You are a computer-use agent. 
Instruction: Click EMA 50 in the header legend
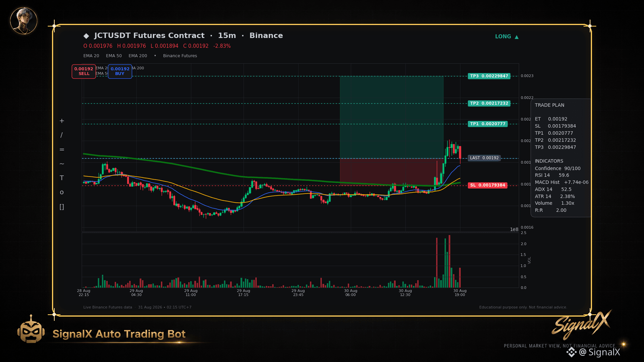tap(114, 56)
